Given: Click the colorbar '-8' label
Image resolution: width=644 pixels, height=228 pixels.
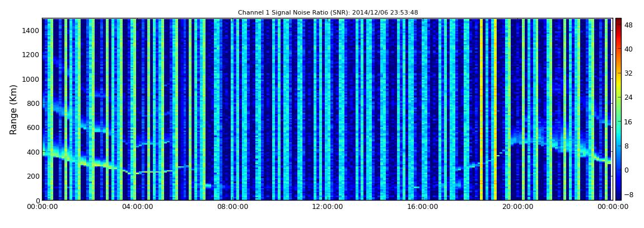Looking at the screenshot, I should pyautogui.click(x=628, y=194).
